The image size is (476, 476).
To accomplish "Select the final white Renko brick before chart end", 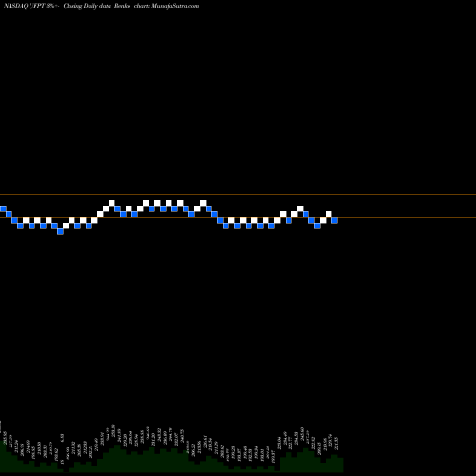I will click(x=328, y=214).
